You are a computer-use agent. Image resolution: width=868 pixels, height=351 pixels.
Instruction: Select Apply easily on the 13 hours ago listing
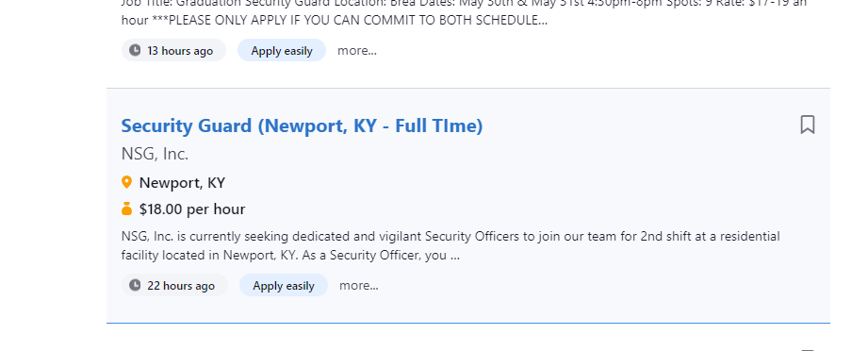click(x=282, y=50)
